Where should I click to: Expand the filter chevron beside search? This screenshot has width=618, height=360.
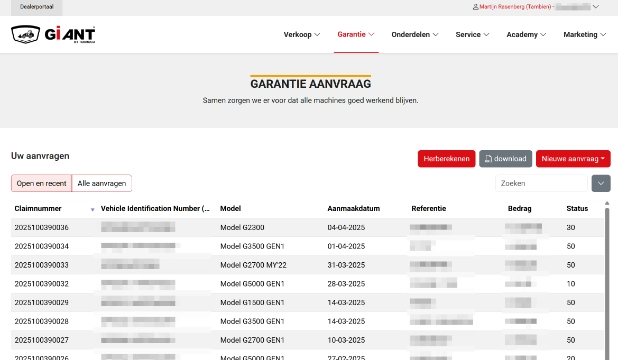pyautogui.click(x=601, y=183)
